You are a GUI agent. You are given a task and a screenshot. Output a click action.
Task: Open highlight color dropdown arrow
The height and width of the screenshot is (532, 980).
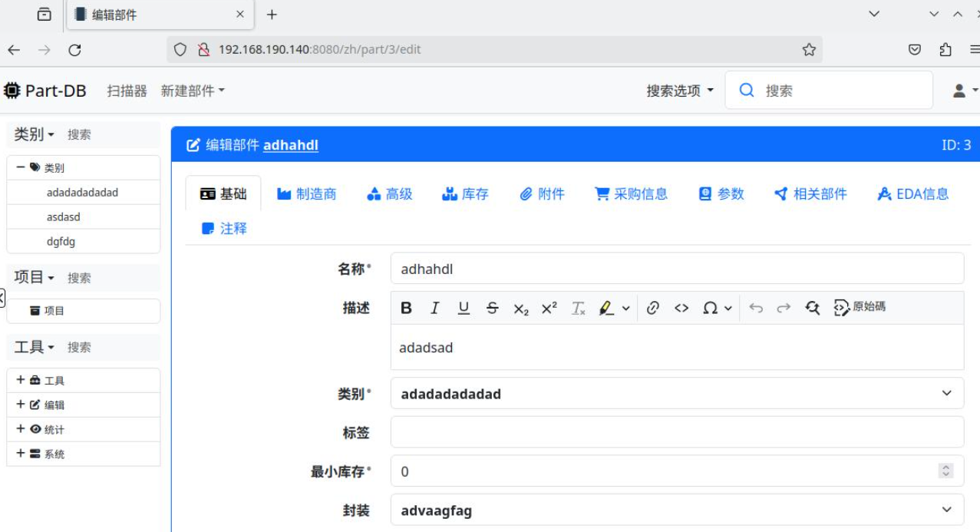pos(625,308)
